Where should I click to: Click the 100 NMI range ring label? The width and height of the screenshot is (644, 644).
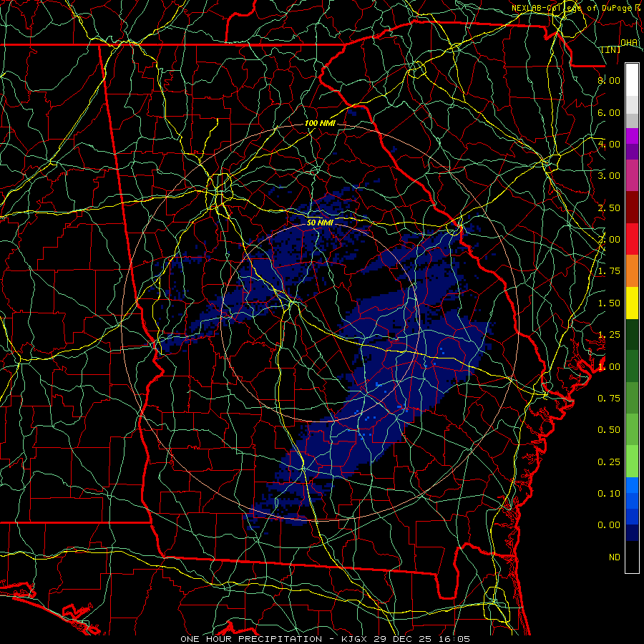[x=320, y=123]
